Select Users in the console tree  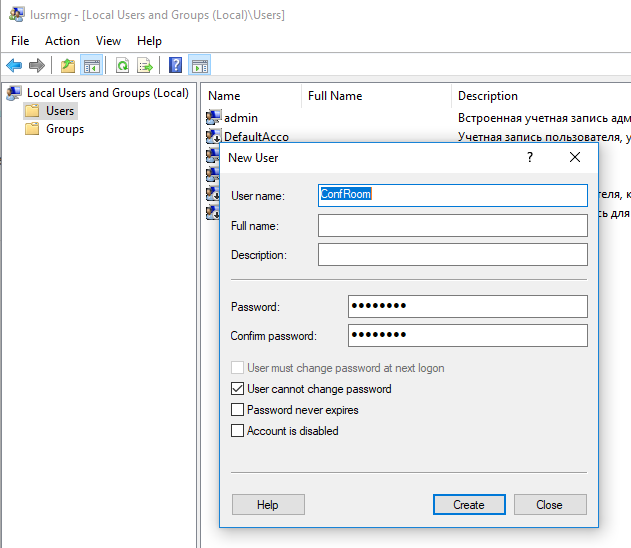click(x=60, y=111)
